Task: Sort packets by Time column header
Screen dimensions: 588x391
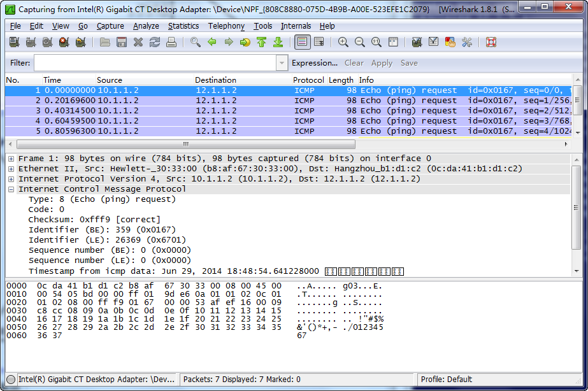Action: [x=69, y=80]
